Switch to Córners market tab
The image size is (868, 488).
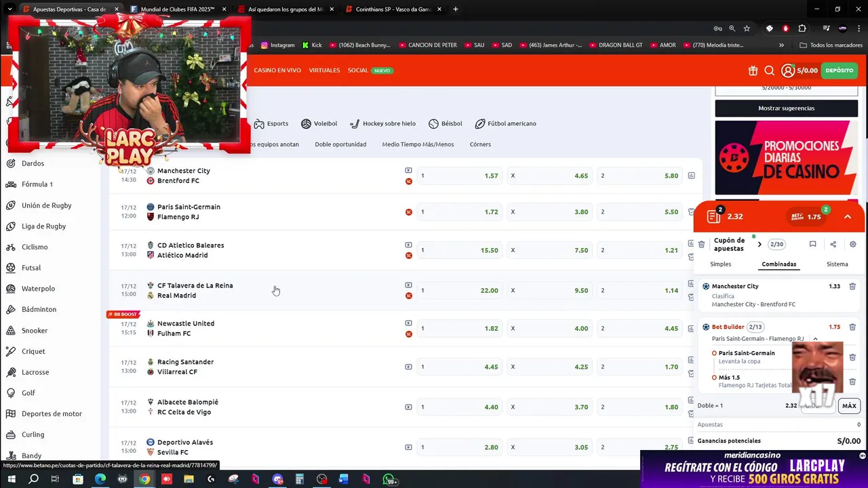[x=480, y=144]
